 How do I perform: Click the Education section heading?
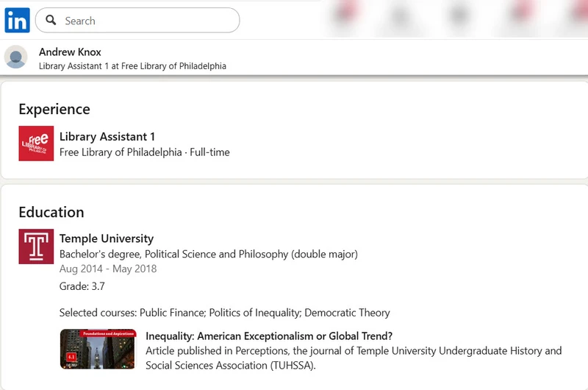click(51, 213)
